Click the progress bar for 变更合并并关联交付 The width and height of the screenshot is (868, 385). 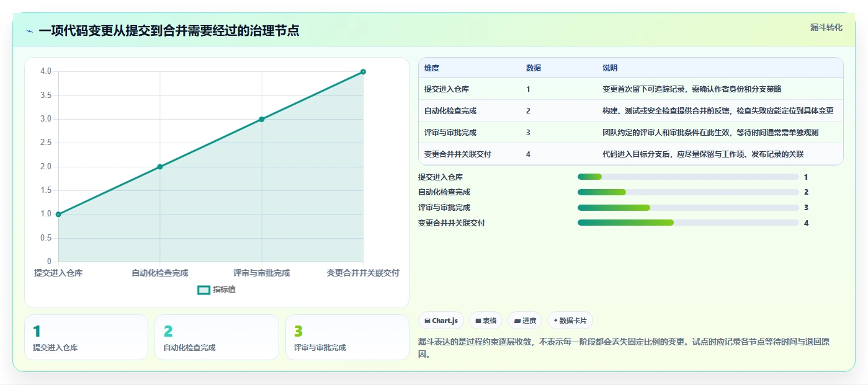(688, 223)
